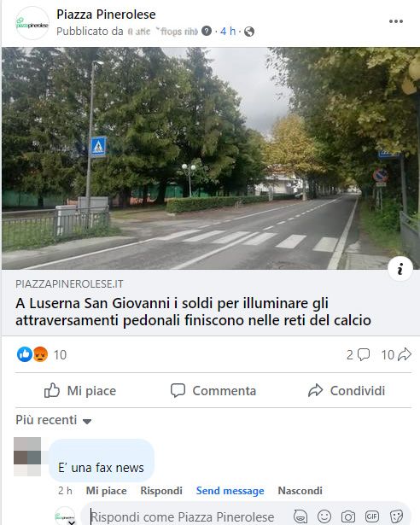The height and width of the screenshot is (525, 420).
Task: Click the 'Mi piace' button under the post
Action: (x=80, y=390)
